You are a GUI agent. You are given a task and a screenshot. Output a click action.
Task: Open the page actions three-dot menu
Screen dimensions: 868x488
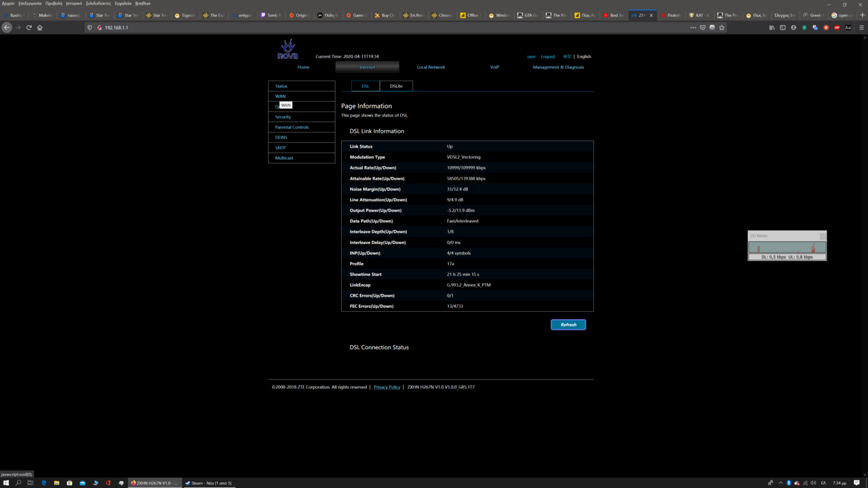pyautogui.click(x=692, y=28)
